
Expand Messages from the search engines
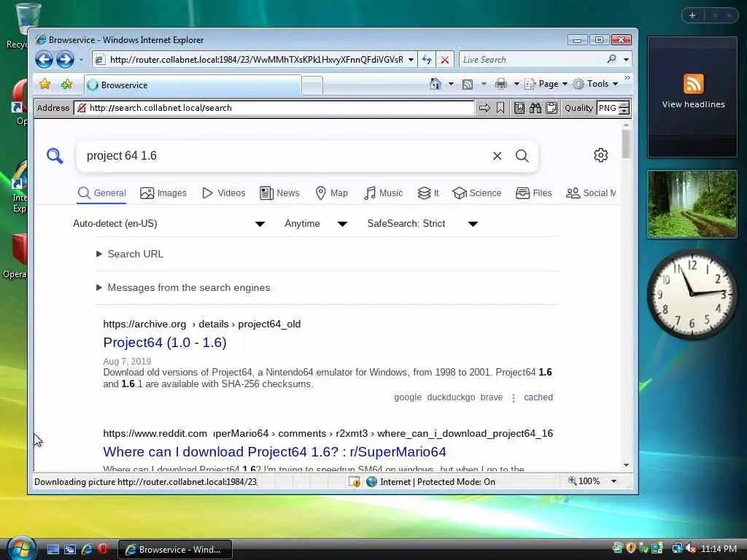183,287
